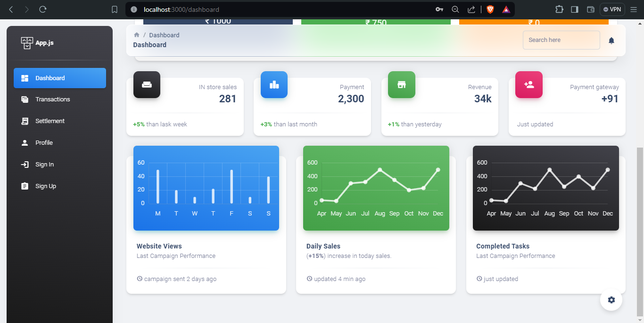
Task: Expand the sidebar panel toggle icon
Action: [x=574, y=9]
